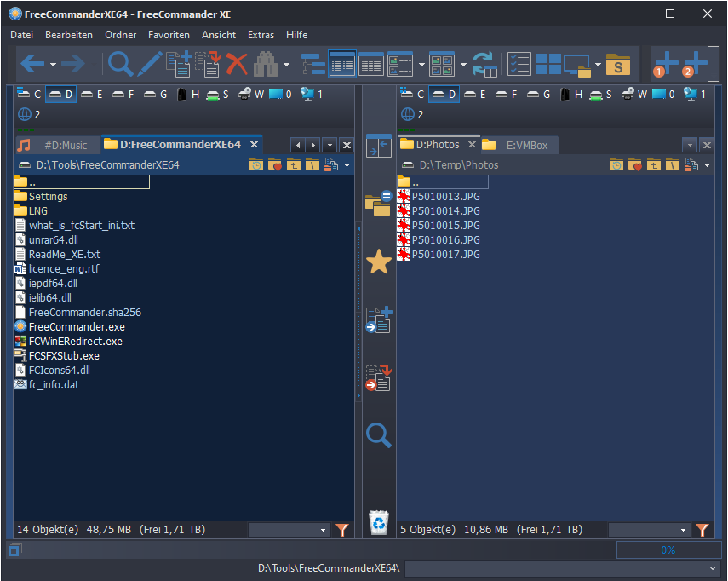
Task: Toggle the thumbnail grid view button
Action: coord(442,64)
